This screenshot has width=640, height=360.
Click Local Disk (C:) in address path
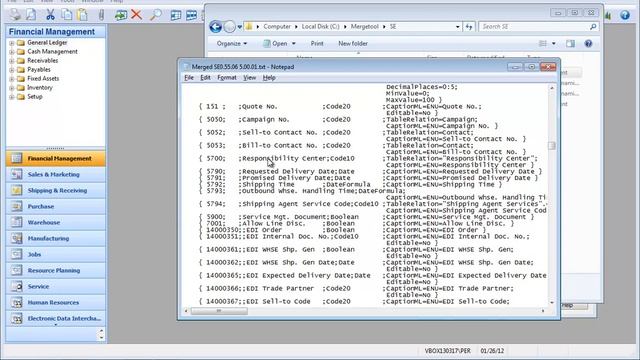pos(320,27)
